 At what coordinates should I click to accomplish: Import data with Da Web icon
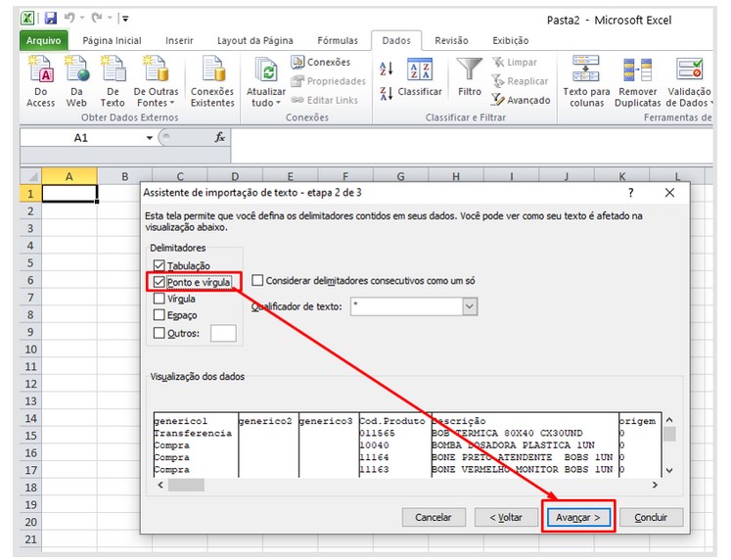[x=76, y=81]
